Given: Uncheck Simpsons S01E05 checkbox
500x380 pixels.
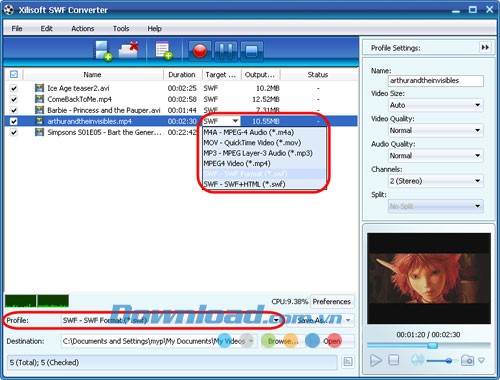Looking at the screenshot, I should [14, 132].
